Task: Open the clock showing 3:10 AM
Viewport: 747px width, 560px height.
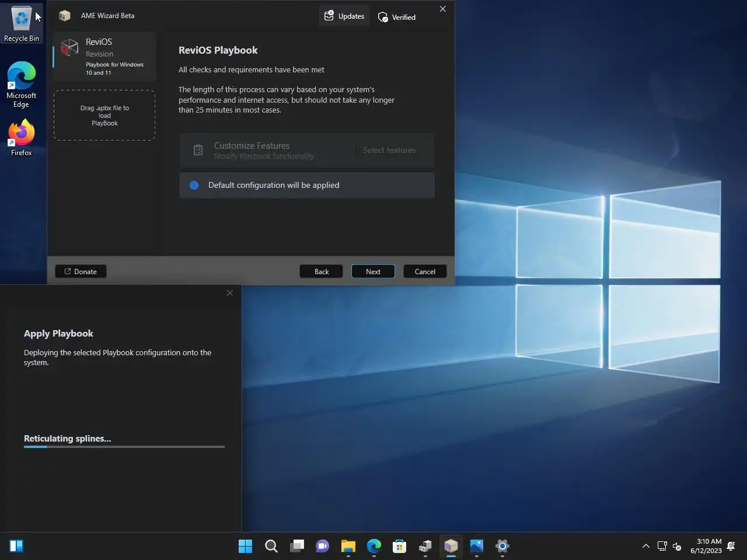Action: pos(706,546)
